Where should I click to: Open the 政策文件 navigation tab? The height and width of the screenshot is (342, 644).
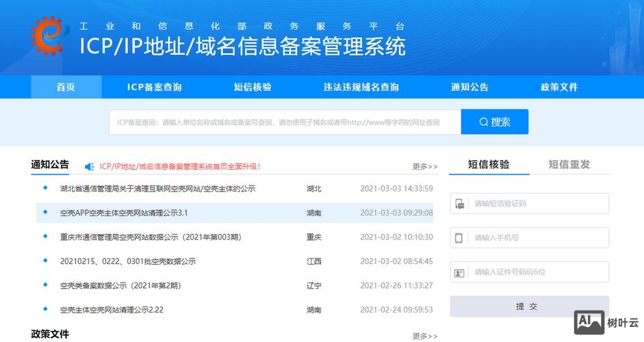coord(559,87)
